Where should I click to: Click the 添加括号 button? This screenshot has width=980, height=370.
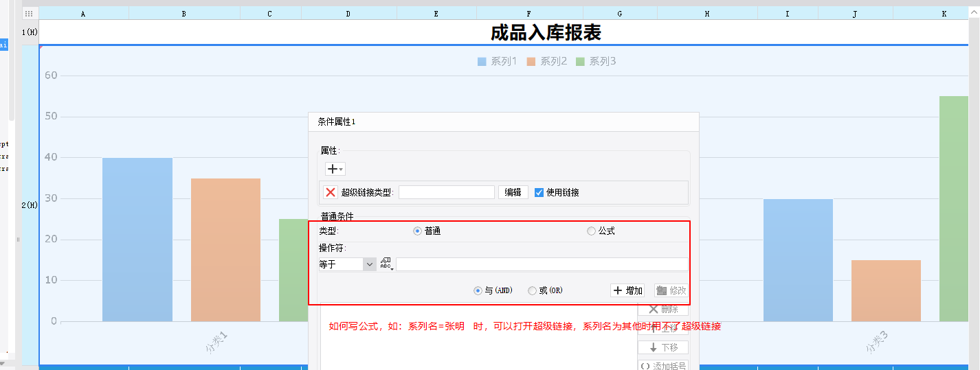point(663,366)
